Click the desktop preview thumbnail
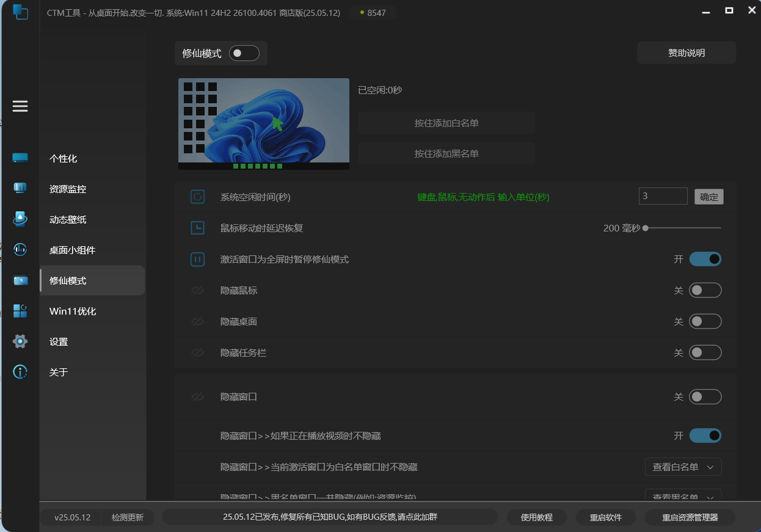The image size is (761, 532). click(264, 124)
